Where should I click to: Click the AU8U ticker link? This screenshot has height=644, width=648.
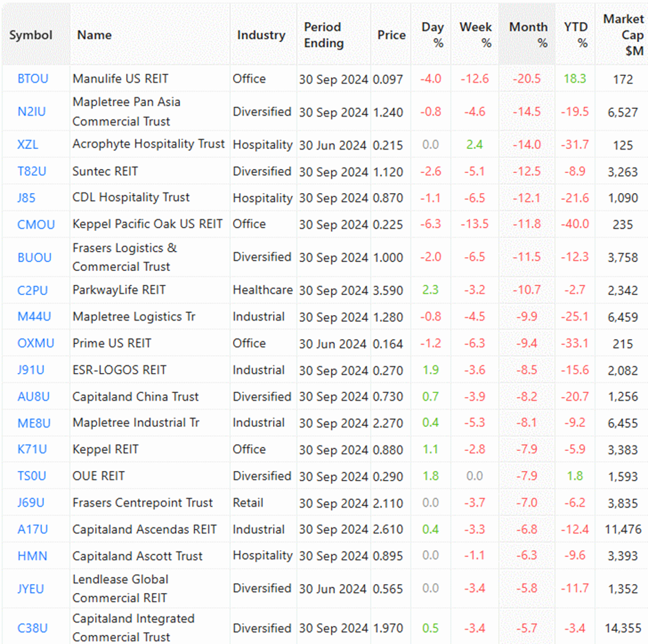pyautogui.click(x=34, y=396)
